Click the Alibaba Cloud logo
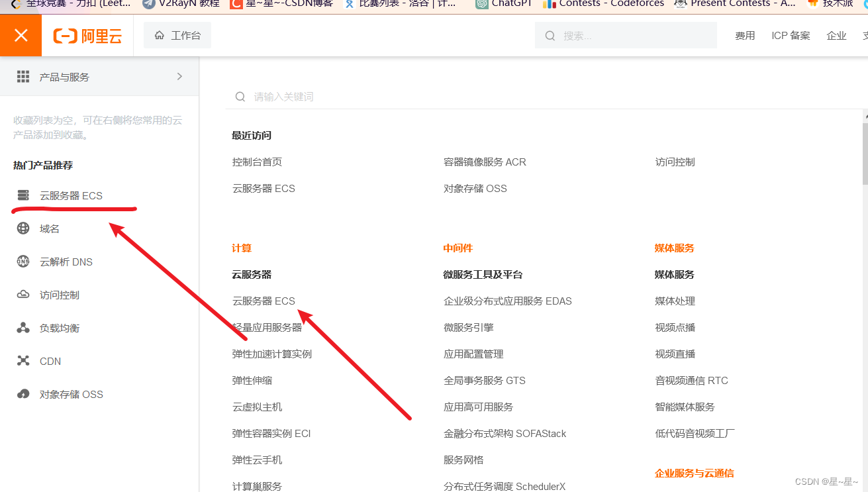 click(88, 36)
